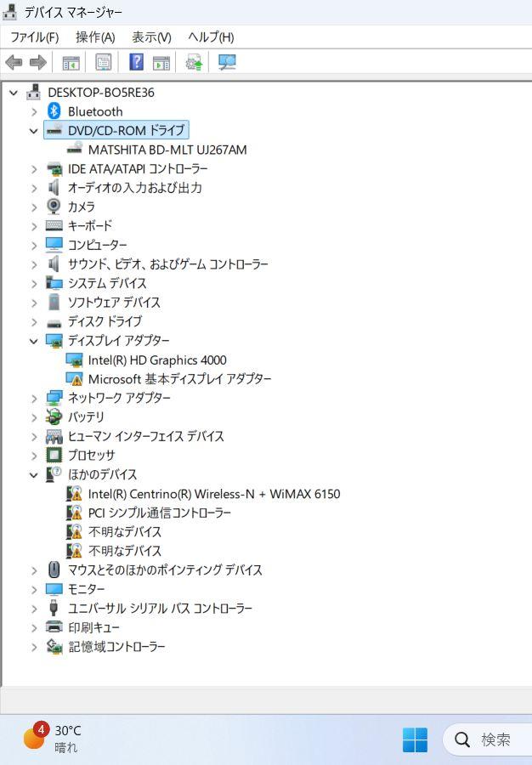Select コンピューター category
The height and width of the screenshot is (765, 532).
[97, 245]
